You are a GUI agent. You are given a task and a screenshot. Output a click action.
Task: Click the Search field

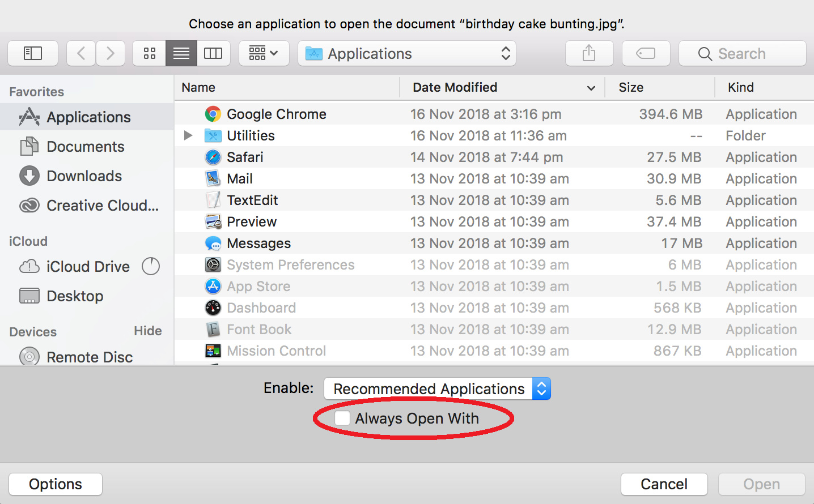coord(743,53)
